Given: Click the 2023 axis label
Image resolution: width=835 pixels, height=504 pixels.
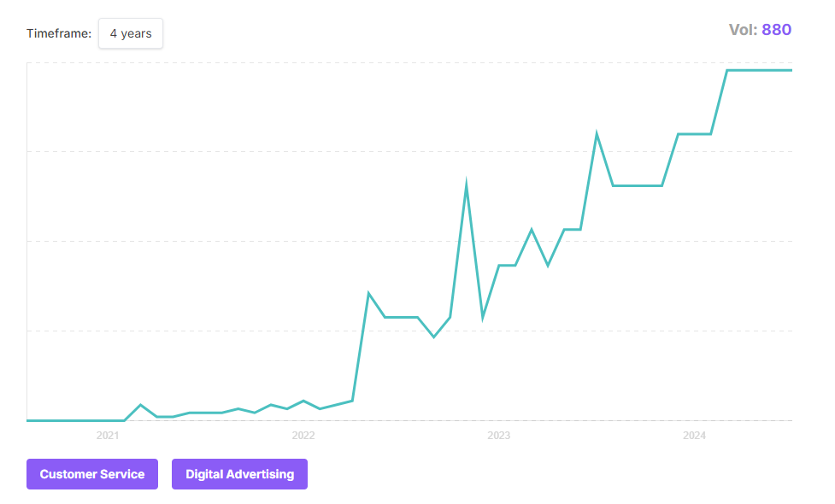Looking at the screenshot, I should tap(498, 435).
